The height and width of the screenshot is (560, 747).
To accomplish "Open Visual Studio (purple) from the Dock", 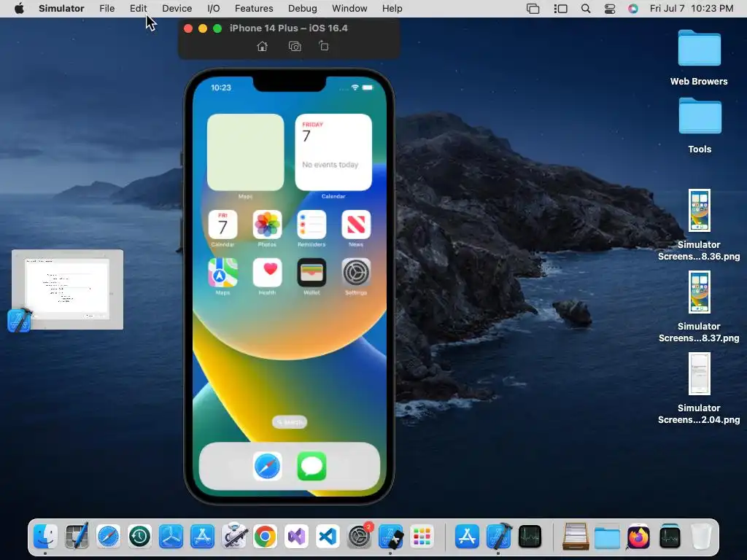I will point(296,537).
